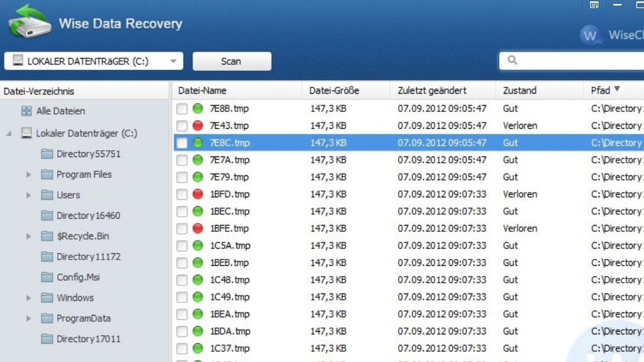Viewport: 644px width, 362px height.
Task: Open the drive selection dropdown arrow
Action: coord(174,61)
